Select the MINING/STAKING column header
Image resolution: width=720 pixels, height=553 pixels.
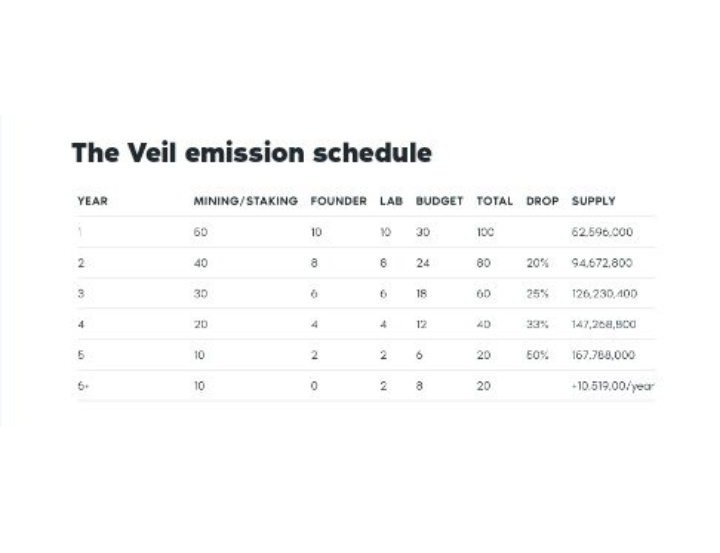tap(245, 201)
